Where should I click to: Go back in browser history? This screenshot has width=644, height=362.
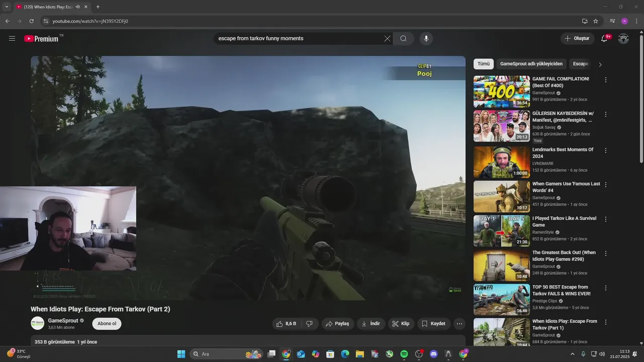tap(8, 21)
